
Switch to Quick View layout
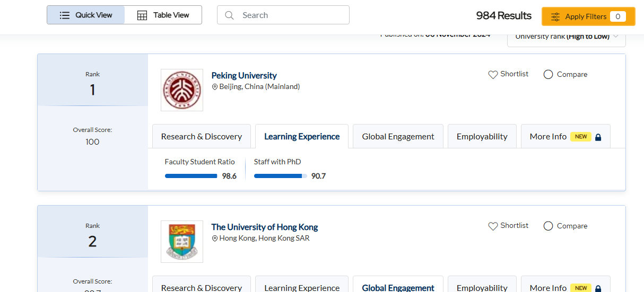pos(86,15)
